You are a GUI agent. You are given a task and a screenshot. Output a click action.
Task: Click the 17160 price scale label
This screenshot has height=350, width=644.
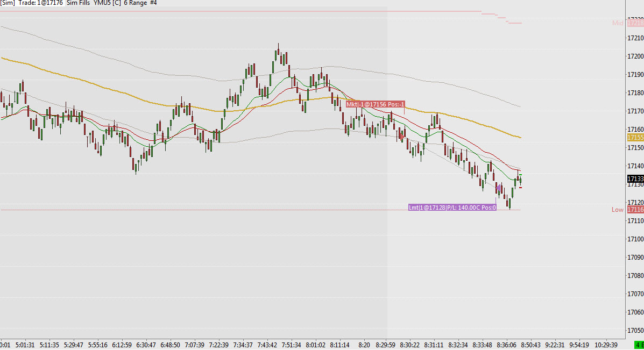click(635, 130)
